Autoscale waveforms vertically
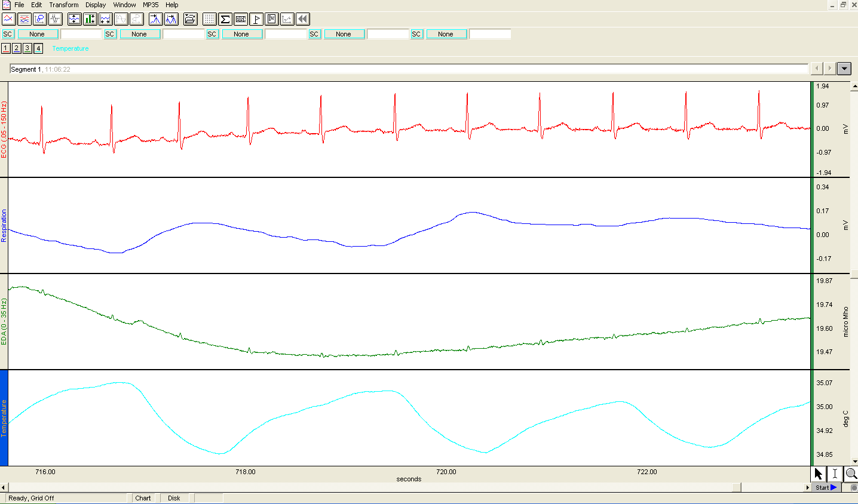Viewport: 858px width, 504px height. pyautogui.click(x=74, y=19)
